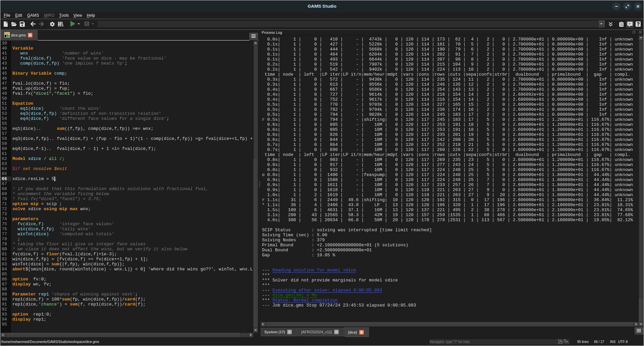Click the '95 lines' status entry
644x346 pixels.
[583, 342]
